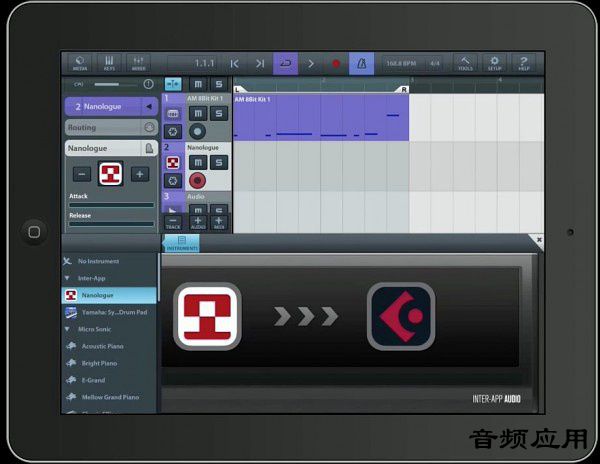This screenshot has height=464, width=600.
Task: Select Yamaha Sy...Drum Pad instrument
Action: 109,312
